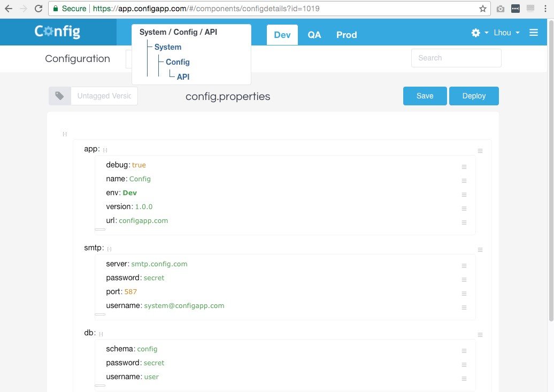Collapse the db section
This screenshot has width=554, height=392.
click(x=101, y=334)
